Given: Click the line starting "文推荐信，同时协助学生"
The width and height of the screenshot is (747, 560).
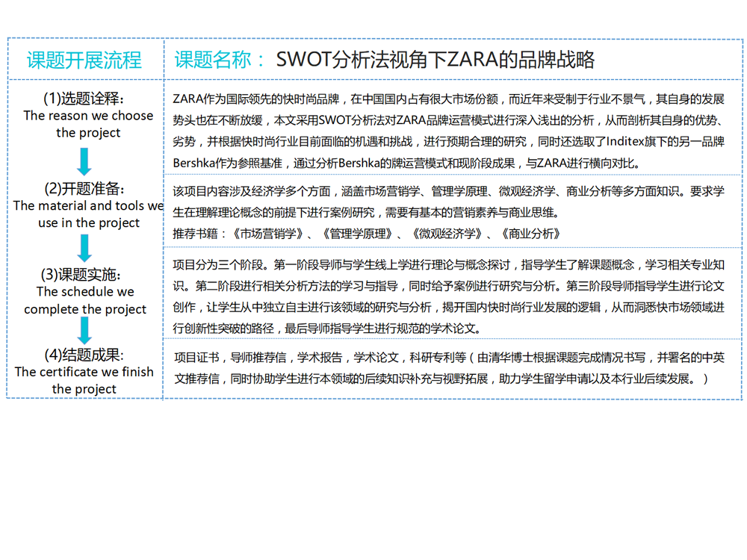Looking at the screenshot, I should 441,379.
